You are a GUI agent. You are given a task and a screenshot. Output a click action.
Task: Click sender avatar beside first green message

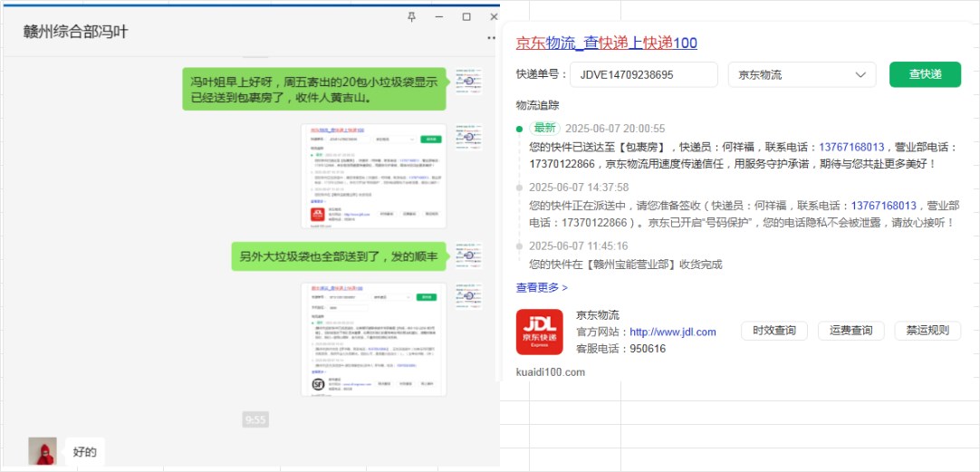(x=469, y=81)
